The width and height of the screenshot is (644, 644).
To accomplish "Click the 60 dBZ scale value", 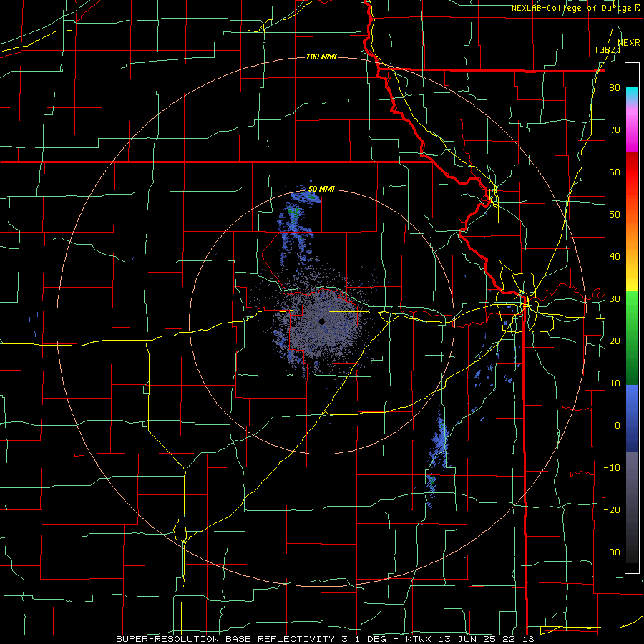I will pyautogui.click(x=615, y=172).
